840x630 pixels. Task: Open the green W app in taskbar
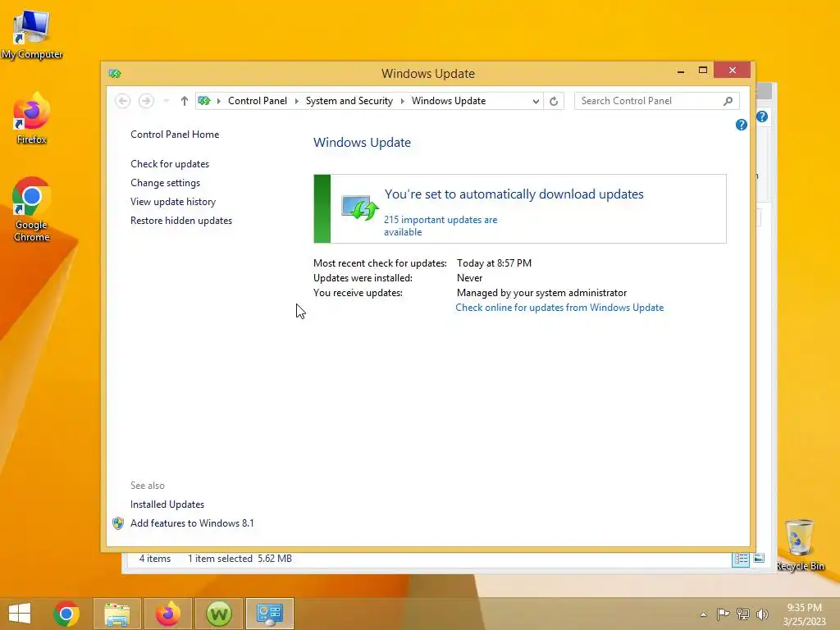click(218, 614)
